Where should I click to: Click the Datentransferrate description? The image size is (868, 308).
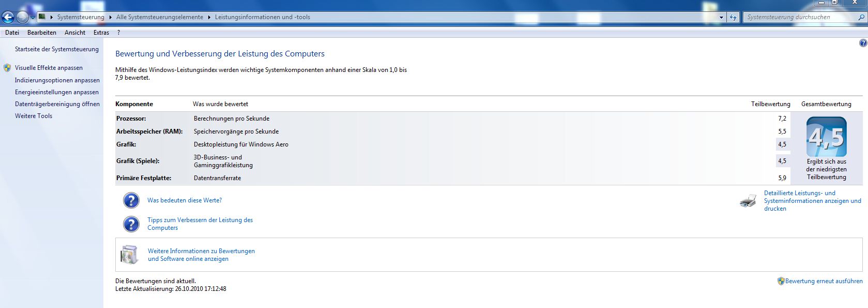point(217,178)
